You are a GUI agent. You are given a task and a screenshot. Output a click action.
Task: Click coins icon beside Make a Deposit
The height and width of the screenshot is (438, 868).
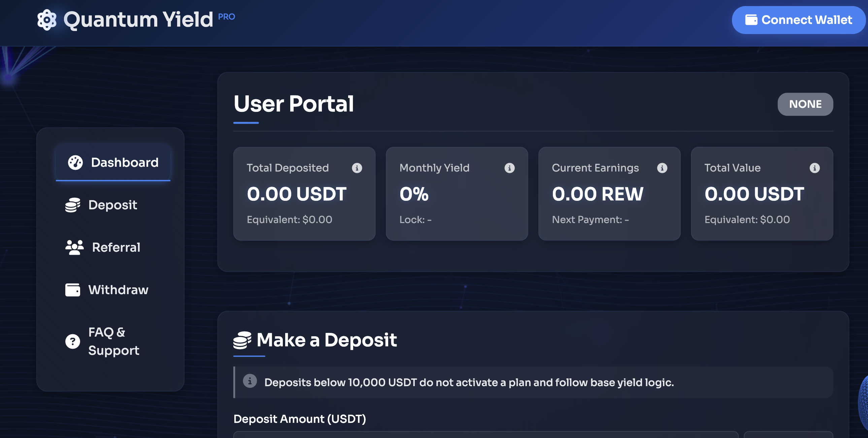[x=242, y=340]
